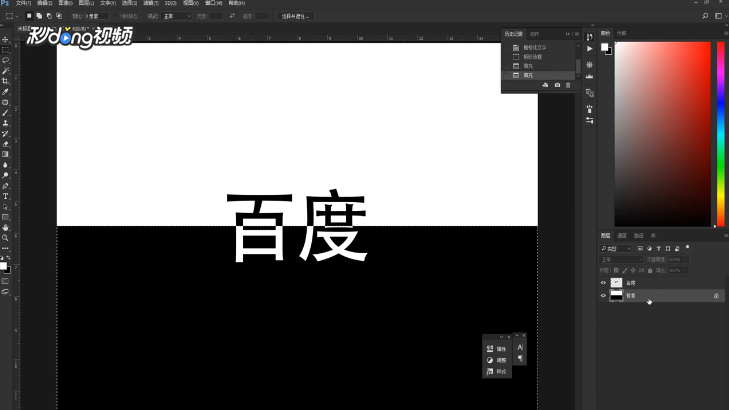The image size is (729, 410).
Task: Select the Hand tool
Action: click(6, 227)
